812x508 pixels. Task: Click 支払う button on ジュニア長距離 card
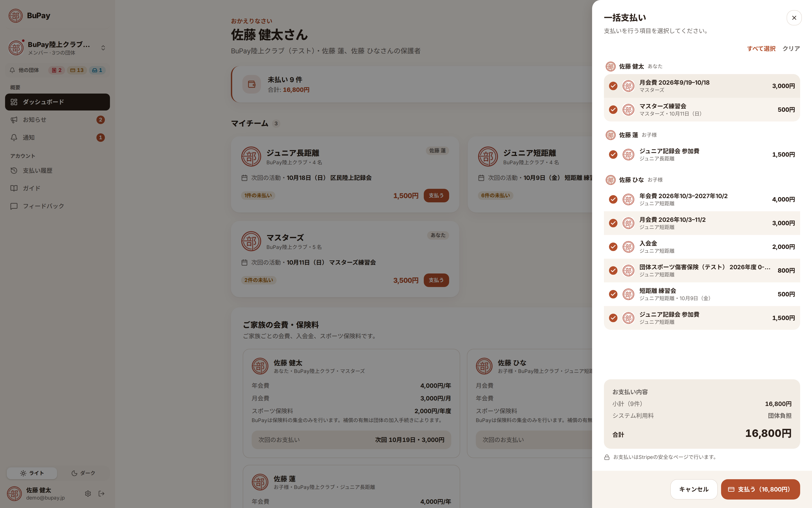click(x=436, y=196)
